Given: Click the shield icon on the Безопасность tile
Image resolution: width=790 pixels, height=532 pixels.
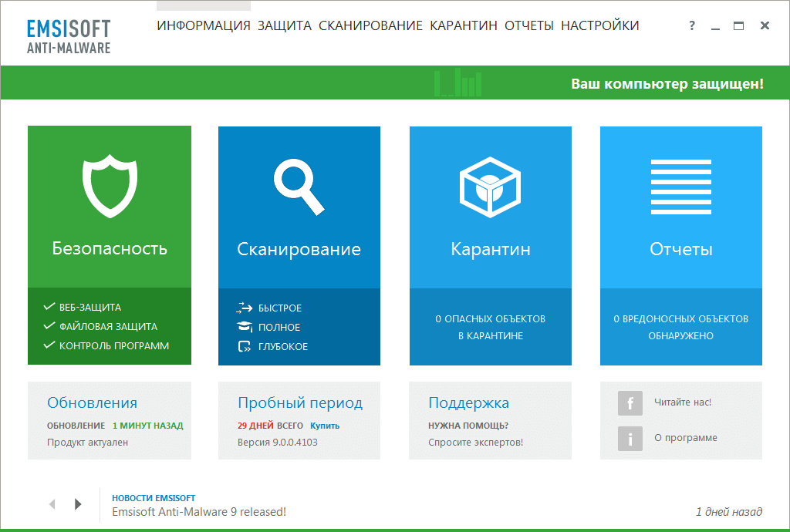Looking at the screenshot, I should pyautogui.click(x=109, y=185).
